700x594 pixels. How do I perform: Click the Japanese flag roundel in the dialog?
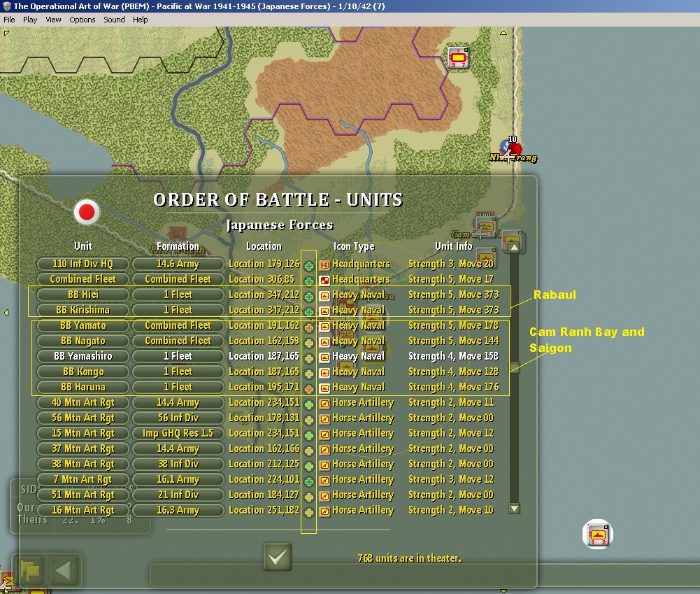(x=87, y=212)
